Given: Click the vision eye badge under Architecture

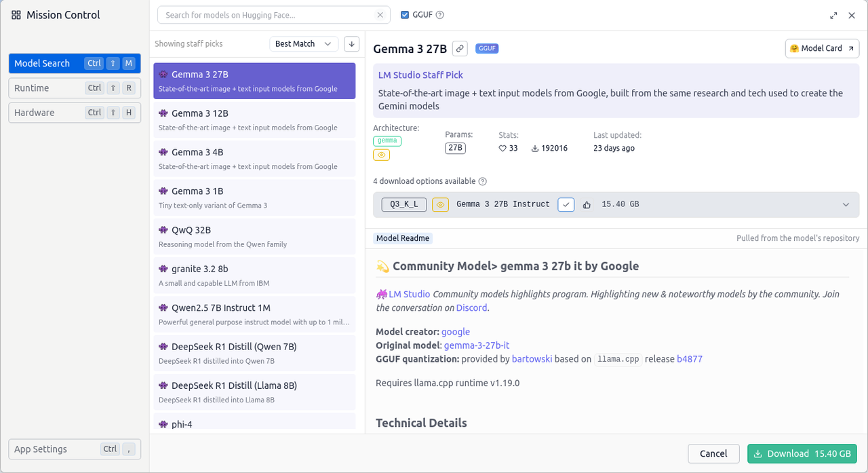Looking at the screenshot, I should [x=381, y=155].
